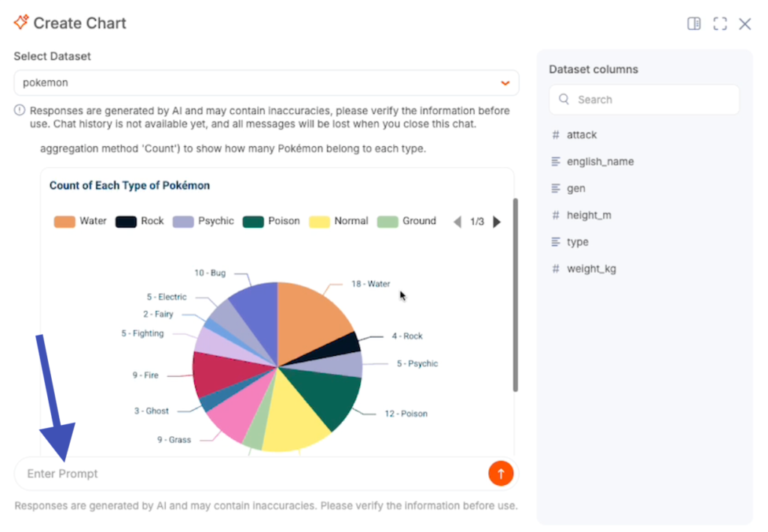This screenshot has width=768, height=532.
Task: Select the attack column
Action: [581, 135]
